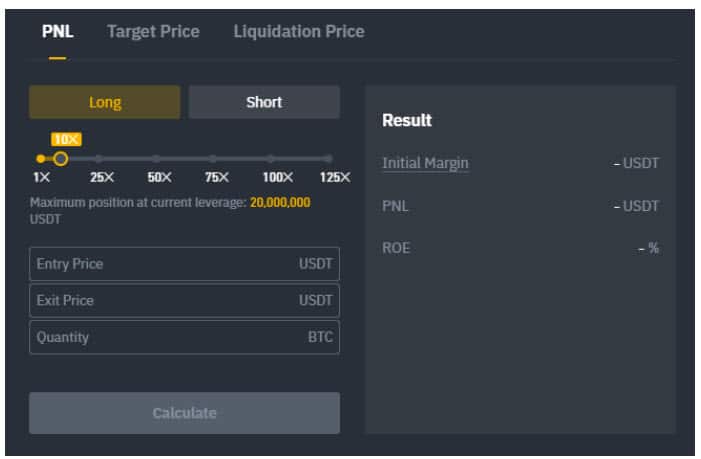Select the Short position toggle
The width and height of the screenshot is (701, 459).
[264, 102]
